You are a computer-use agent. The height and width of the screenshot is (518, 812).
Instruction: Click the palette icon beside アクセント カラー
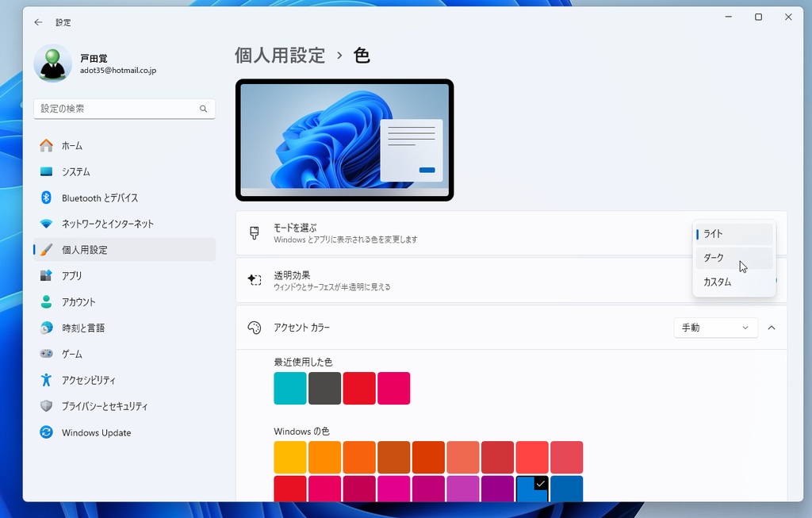pyautogui.click(x=255, y=328)
